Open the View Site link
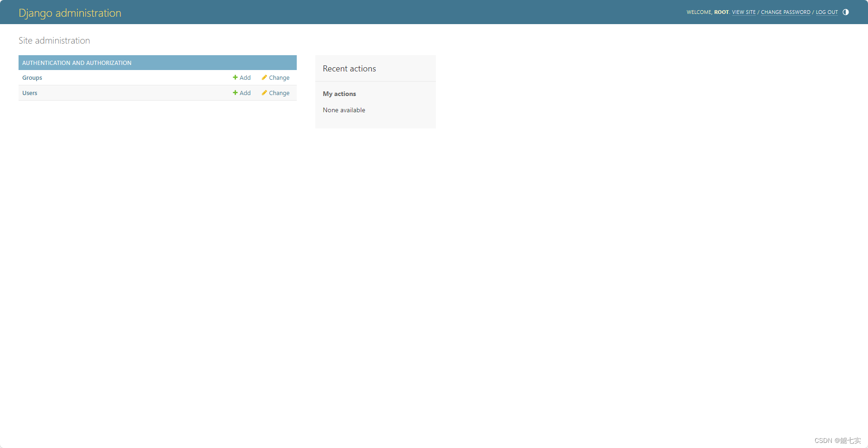Image resolution: width=868 pixels, height=448 pixels. pos(744,12)
